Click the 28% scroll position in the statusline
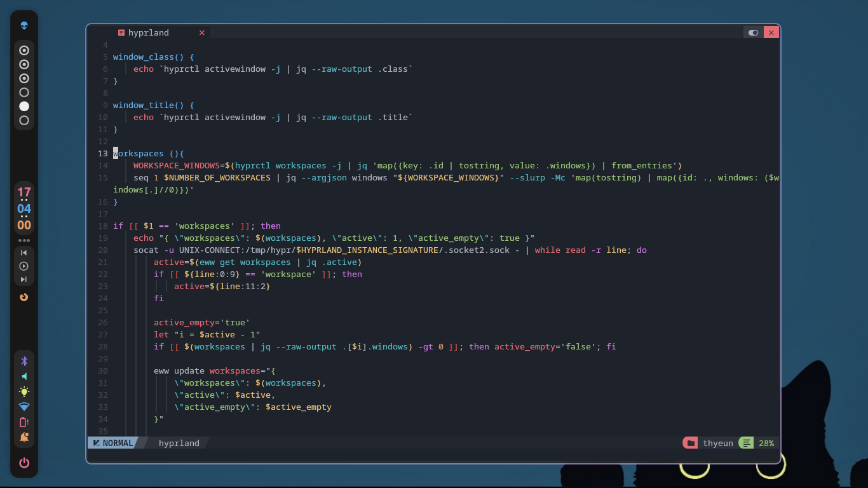868x488 pixels. coord(766,443)
